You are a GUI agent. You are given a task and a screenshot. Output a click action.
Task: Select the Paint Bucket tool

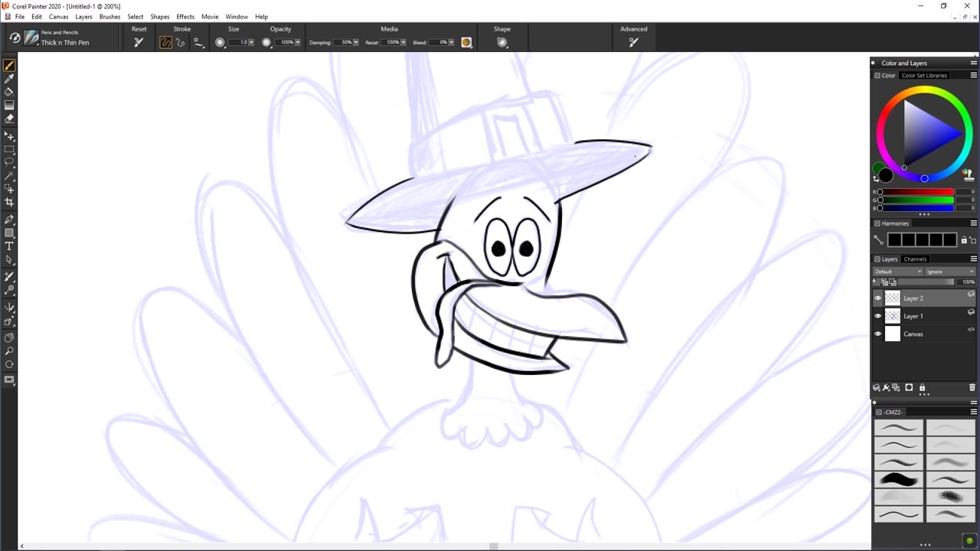[x=9, y=92]
